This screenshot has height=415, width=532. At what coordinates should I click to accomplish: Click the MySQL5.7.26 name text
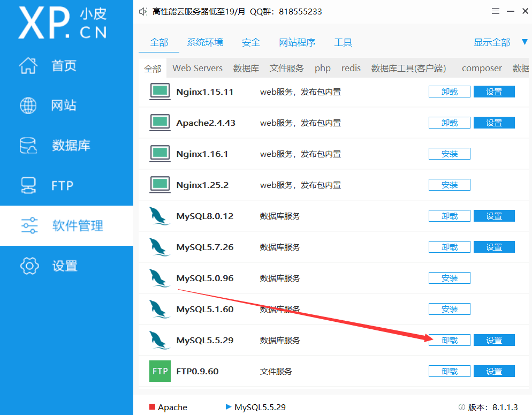coord(205,247)
